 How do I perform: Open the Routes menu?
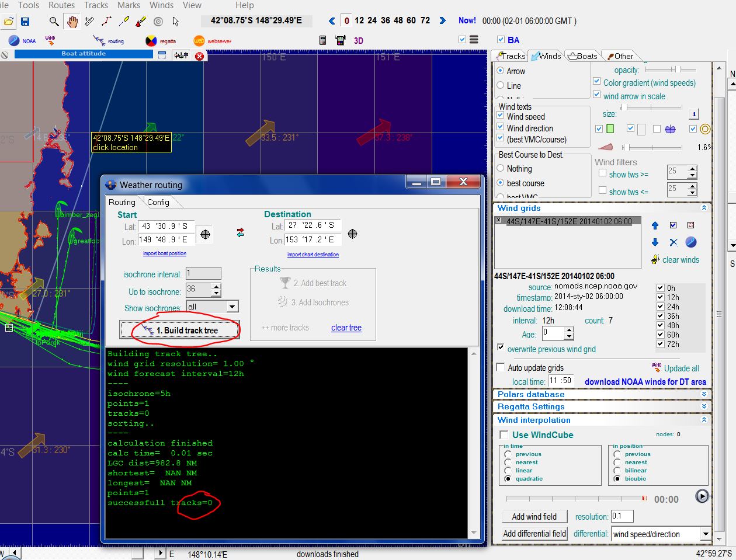(x=61, y=5)
